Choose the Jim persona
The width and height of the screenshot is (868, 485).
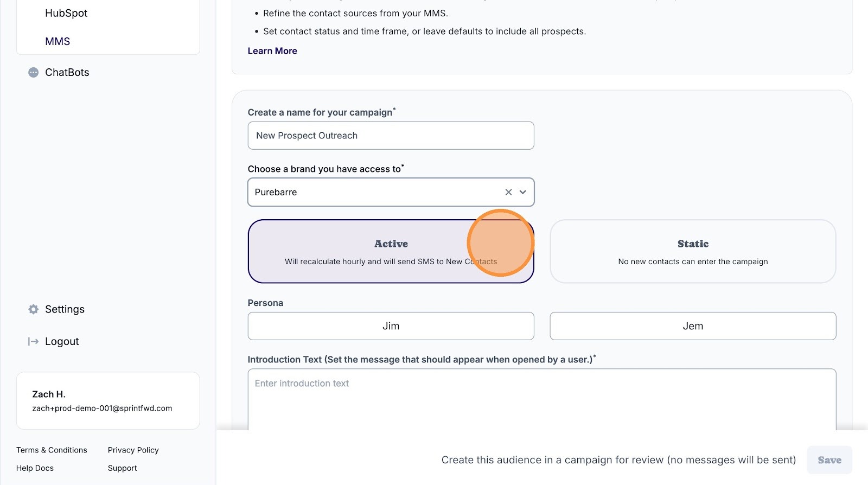[391, 326]
